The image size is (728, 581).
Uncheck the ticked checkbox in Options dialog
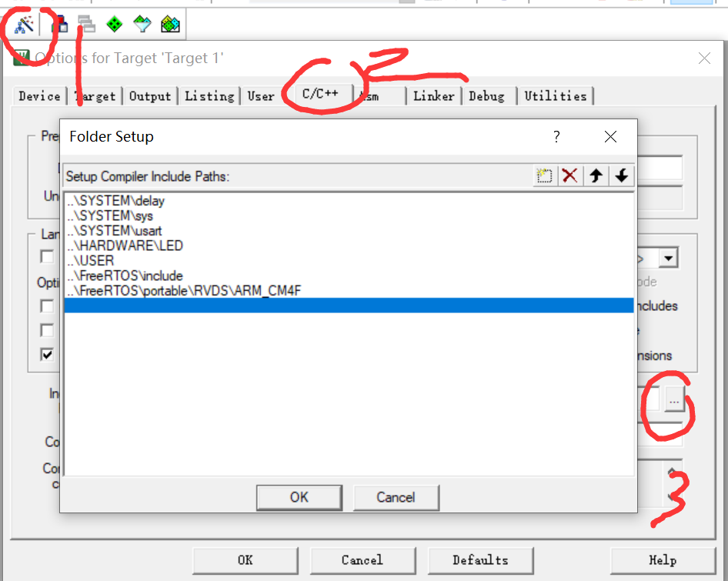point(47,354)
